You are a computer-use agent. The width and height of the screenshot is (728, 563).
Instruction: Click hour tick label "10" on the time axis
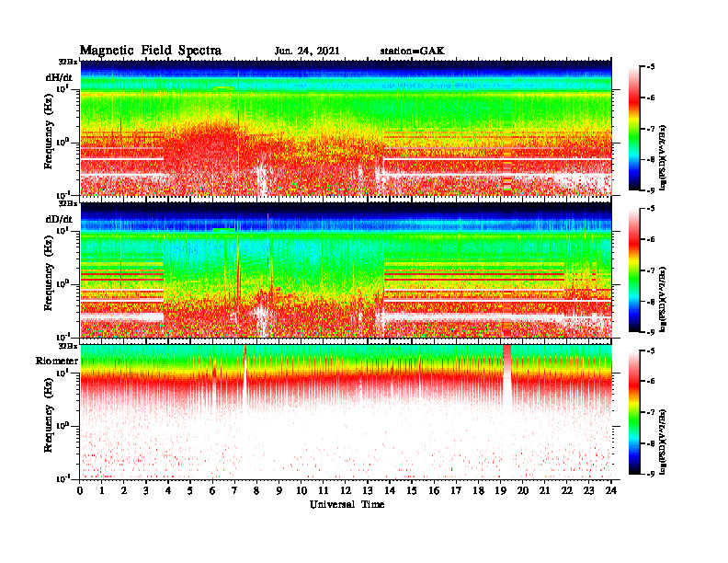(301, 490)
